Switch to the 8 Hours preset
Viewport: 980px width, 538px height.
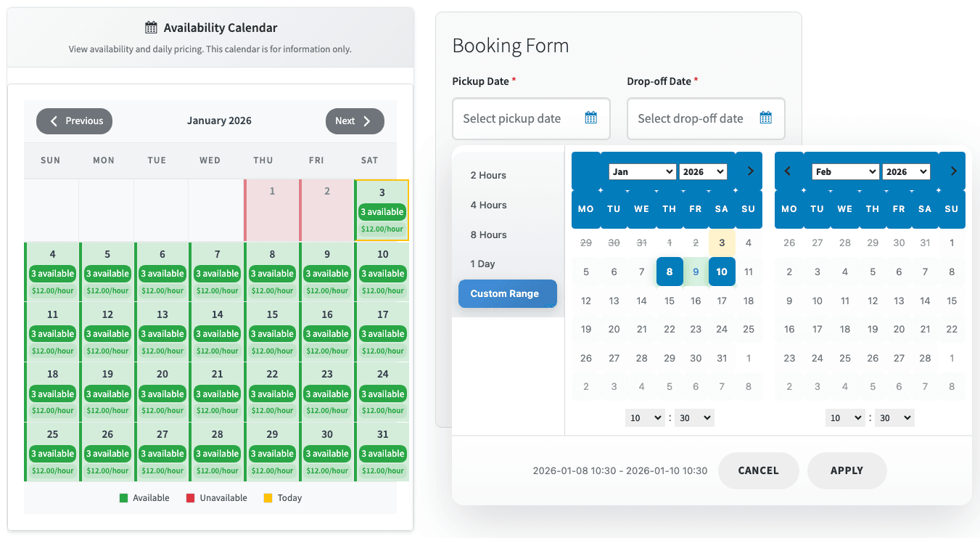(488, 234)
